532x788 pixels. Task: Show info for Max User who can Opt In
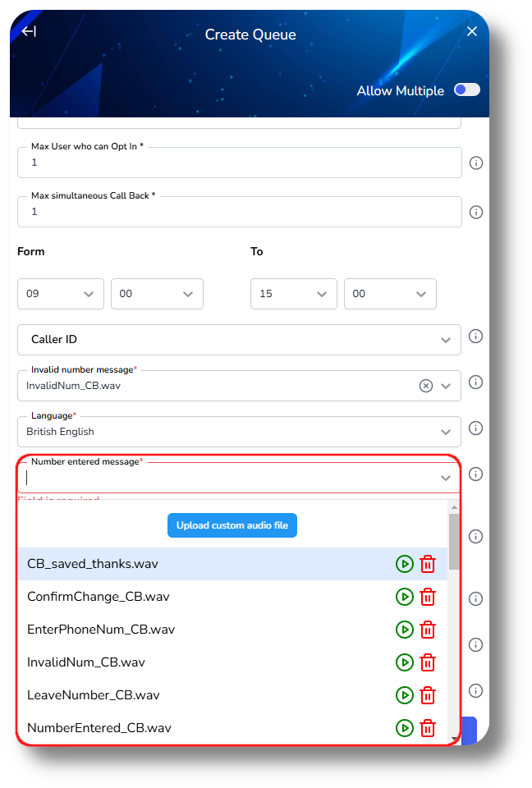click(475, 163)
